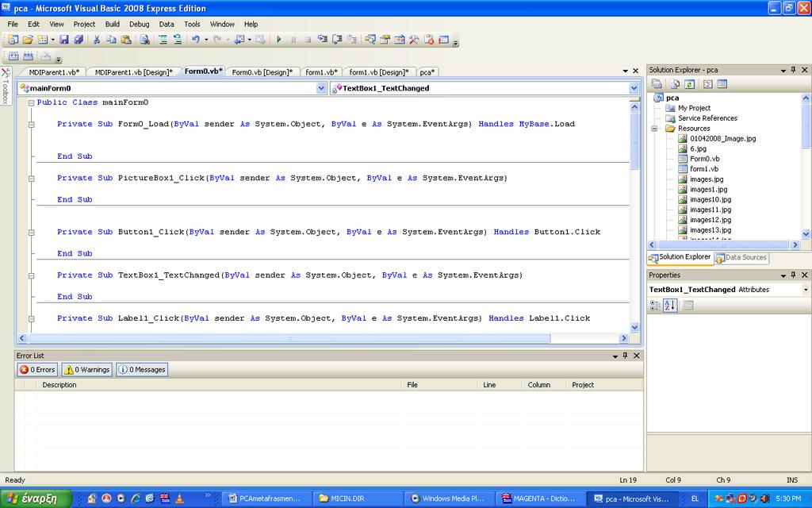Viewport: 812px width, 508px height.
Task: Toggle the 0 Errors filter button
Action: pyautogui.click(x=37, y=370)
